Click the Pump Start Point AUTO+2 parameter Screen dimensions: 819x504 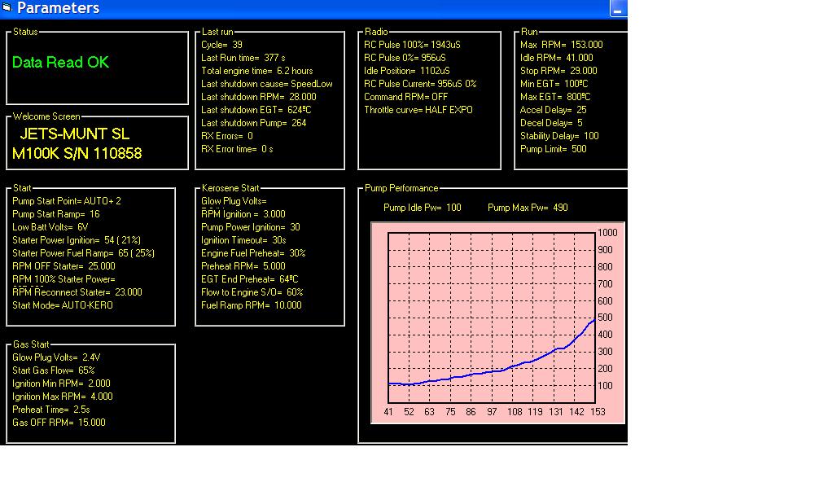click(67, 201)
